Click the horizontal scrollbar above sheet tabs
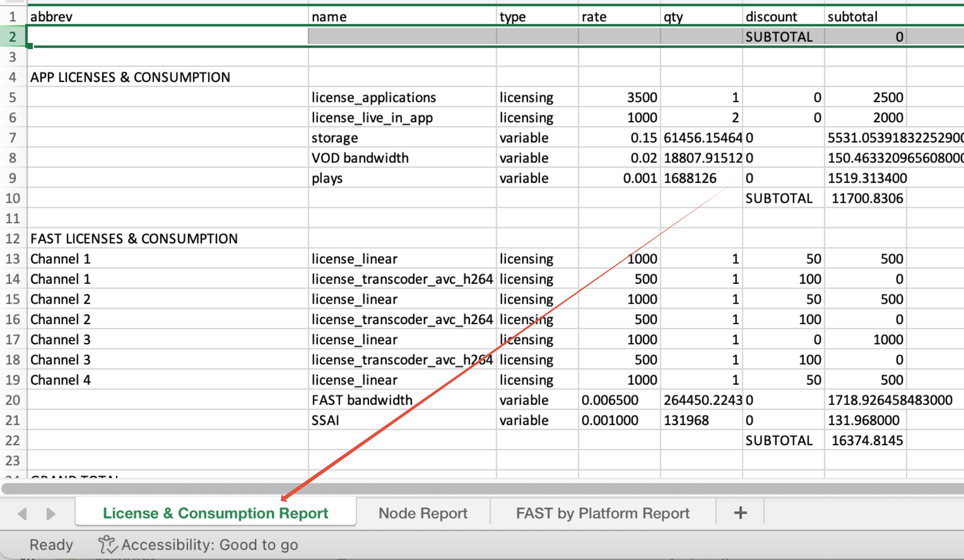Screen dimensions: 964x560 (482, 488)
